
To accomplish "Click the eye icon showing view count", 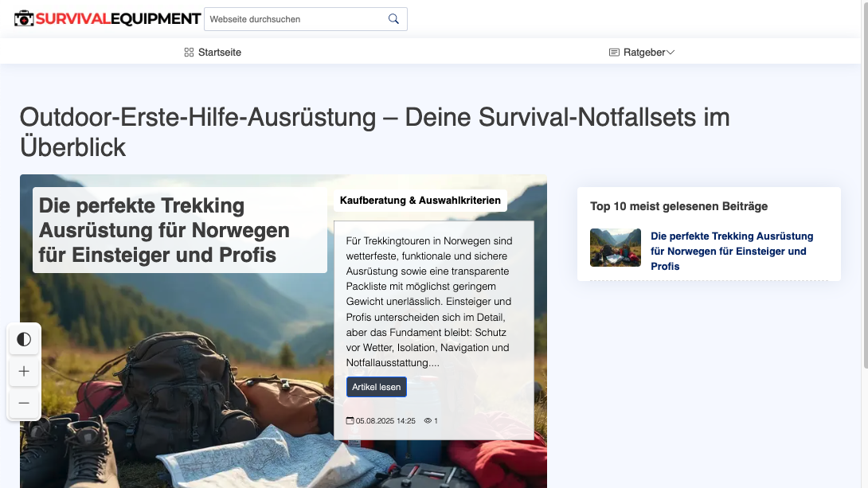I will pos(428,420).
